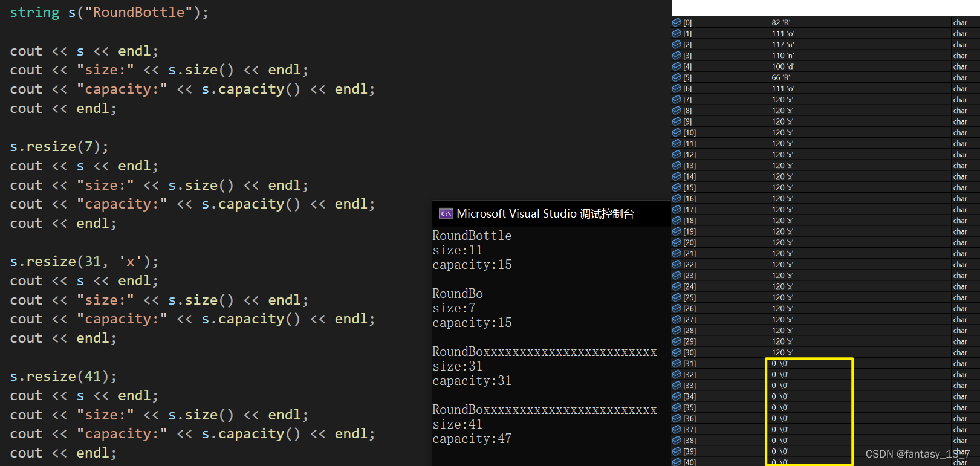Click console output size:7
The width and height of the screenshot is (980, 466).
453,308
